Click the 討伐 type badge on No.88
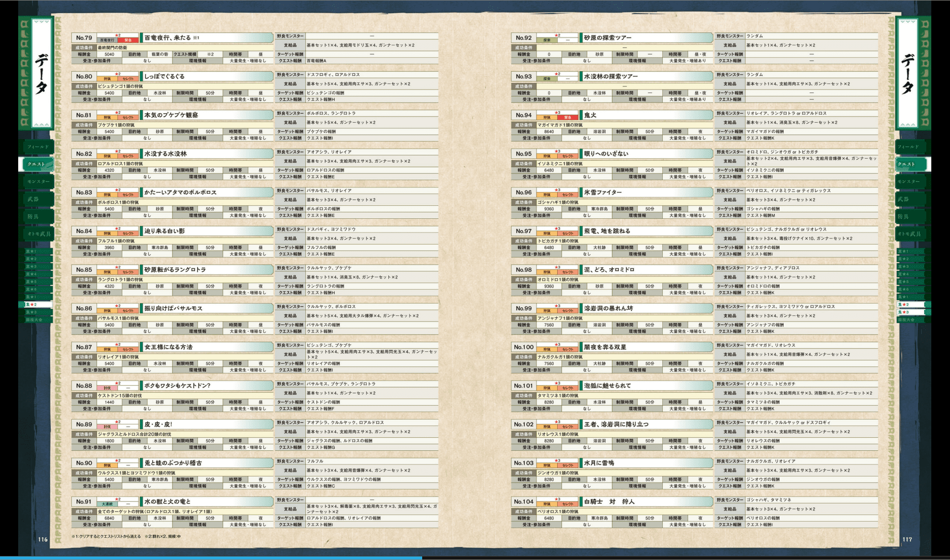Viewport: 950px width, 560px height. click(107, 388)
